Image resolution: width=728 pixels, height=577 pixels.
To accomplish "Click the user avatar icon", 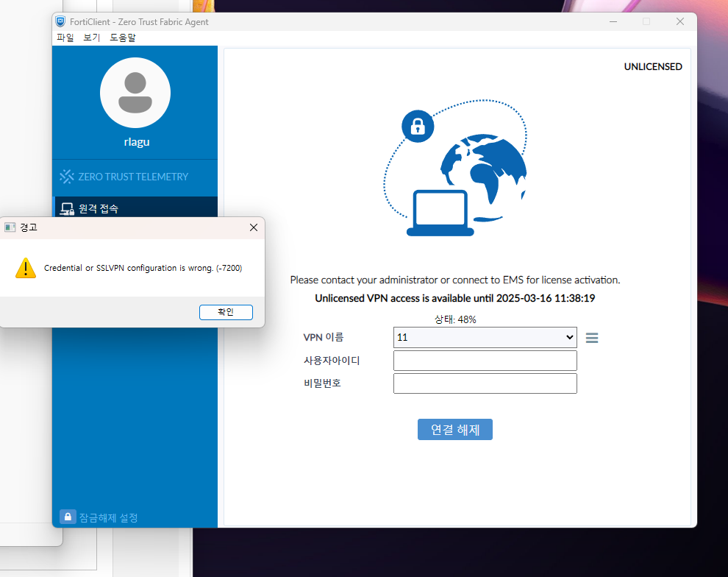I will pyautogui.click(x=135, y=93).
